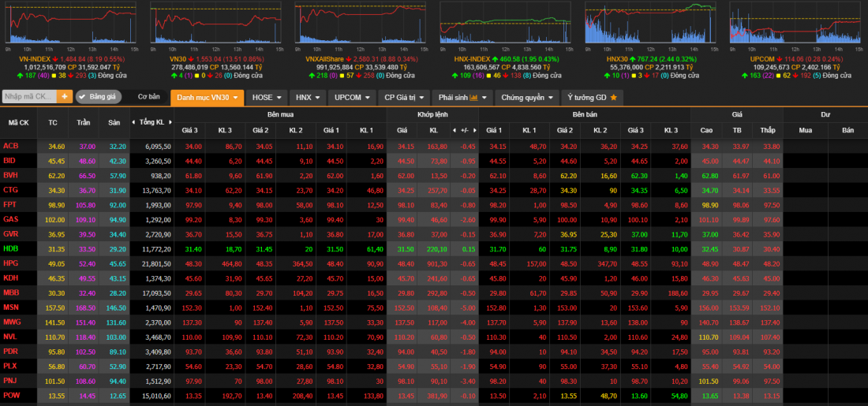Expand the UPCOM dropdown menu
The width and height of the screenshot is (868, 406).
point(350,98)
